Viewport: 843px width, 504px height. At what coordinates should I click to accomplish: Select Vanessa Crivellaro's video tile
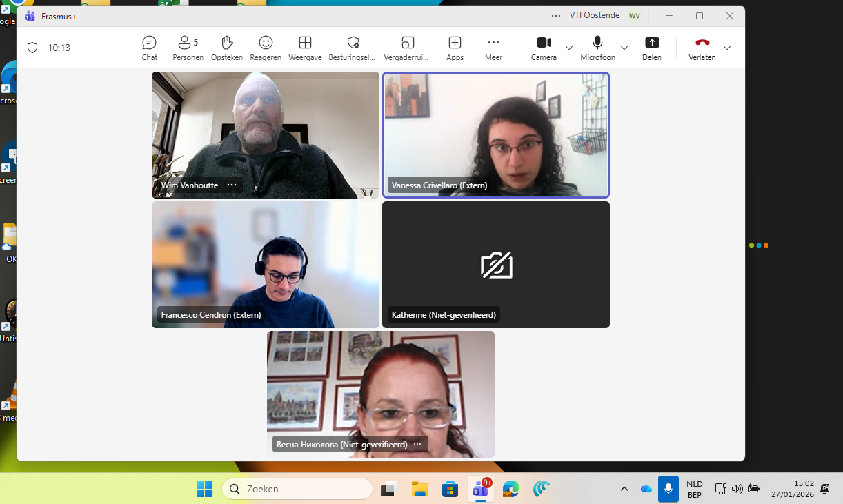point(496,135)
